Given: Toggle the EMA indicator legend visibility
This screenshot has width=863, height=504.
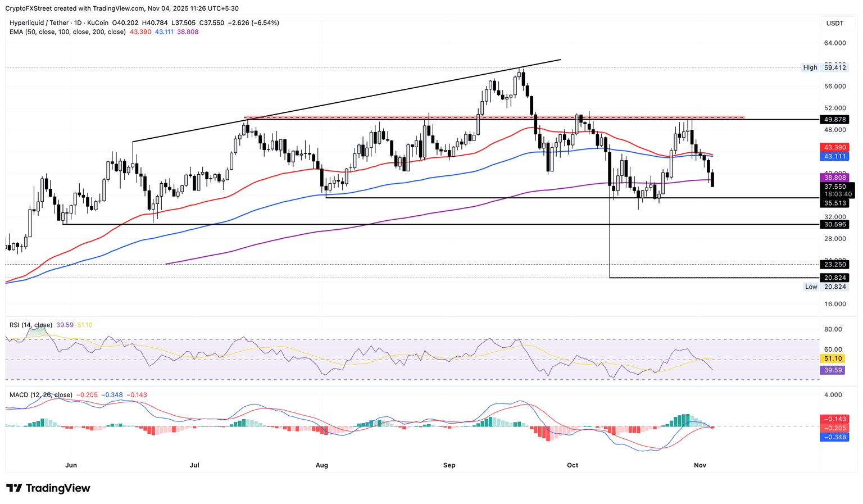Looking at the screenshot, I should 67,32.
